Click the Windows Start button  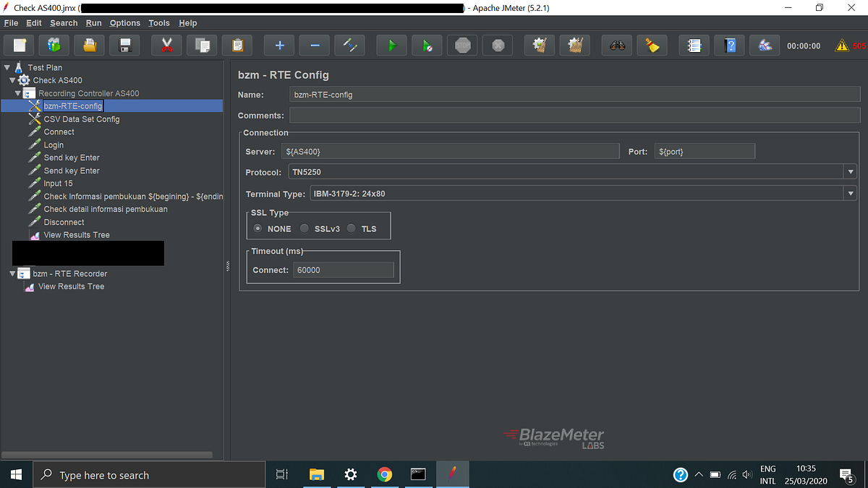tap(16, 475)
